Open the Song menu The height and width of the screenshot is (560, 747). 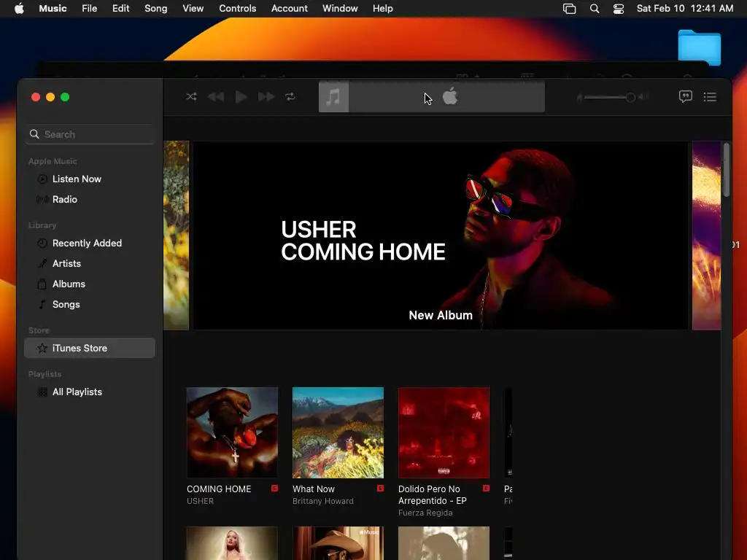[x=156, y=9]
